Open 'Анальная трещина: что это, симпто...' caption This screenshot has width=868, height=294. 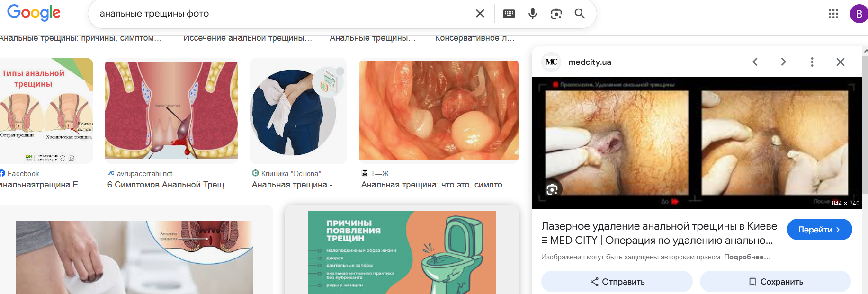436,185
